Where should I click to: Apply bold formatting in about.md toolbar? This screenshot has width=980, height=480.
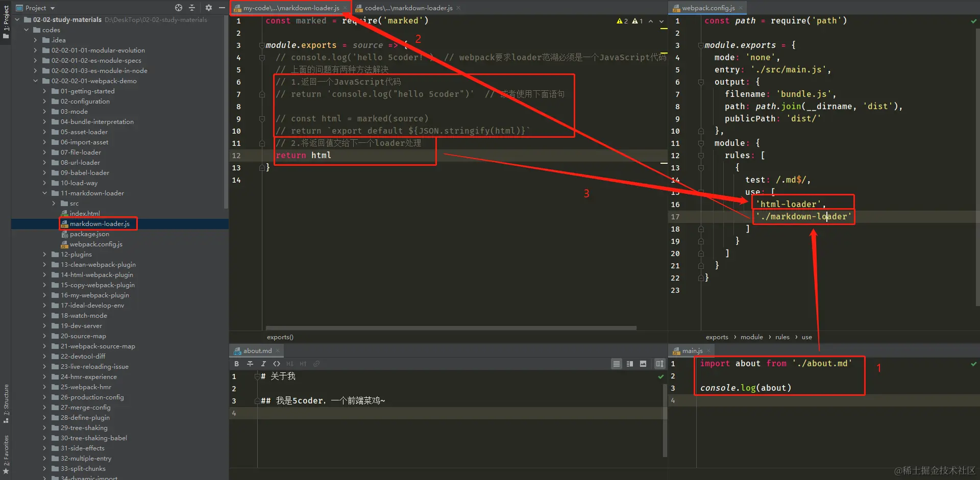[236, 364]
